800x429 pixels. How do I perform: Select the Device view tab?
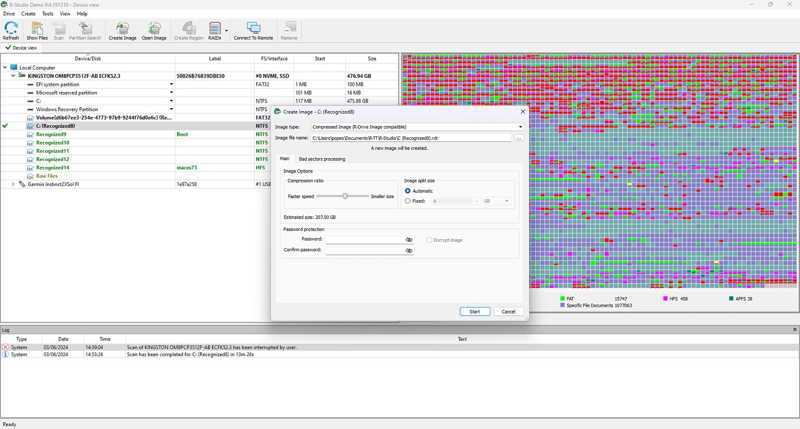click(21, 47)
